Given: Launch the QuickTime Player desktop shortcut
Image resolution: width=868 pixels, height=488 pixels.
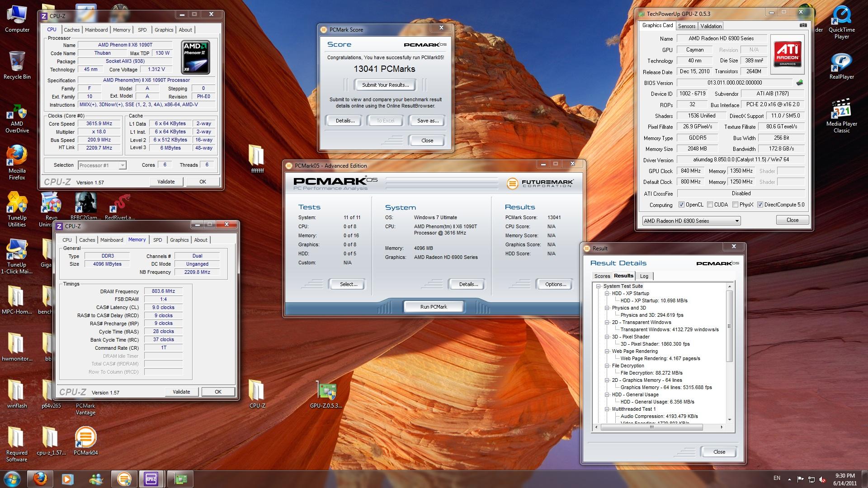Looking at the screenshot, I should (841, 23).
